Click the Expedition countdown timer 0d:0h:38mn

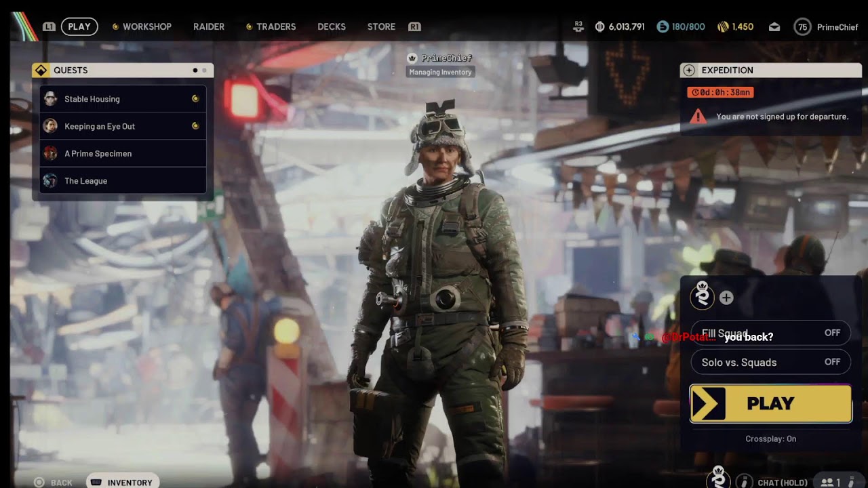[720, 92]
